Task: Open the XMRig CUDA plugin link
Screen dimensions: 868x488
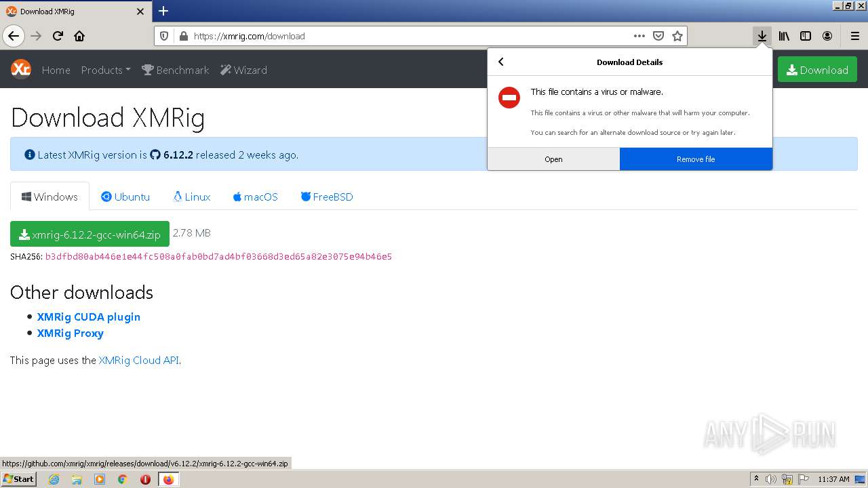Action: tap(89, 317)
